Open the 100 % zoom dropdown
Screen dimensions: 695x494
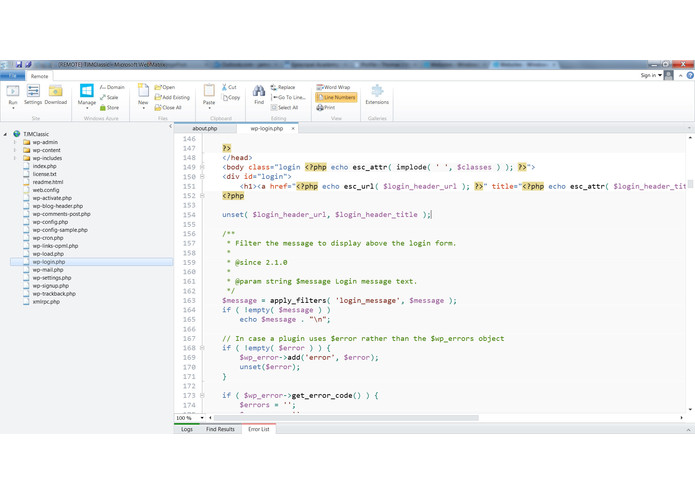click(x=202, y=418)
